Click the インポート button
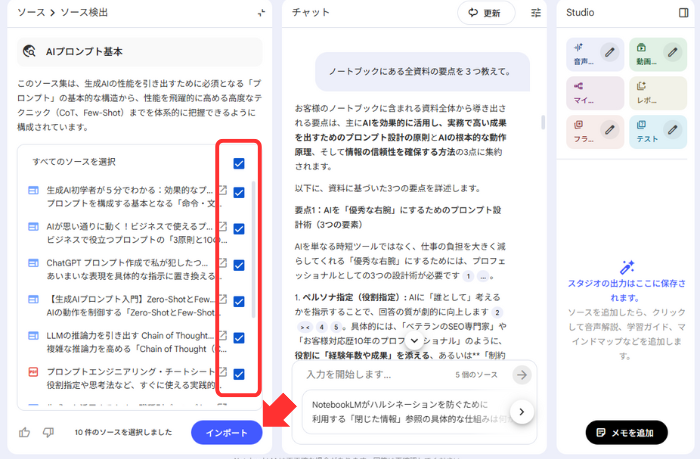Viewport: 700px width, 459px height. pyautogui.click(x=227, y=433)
